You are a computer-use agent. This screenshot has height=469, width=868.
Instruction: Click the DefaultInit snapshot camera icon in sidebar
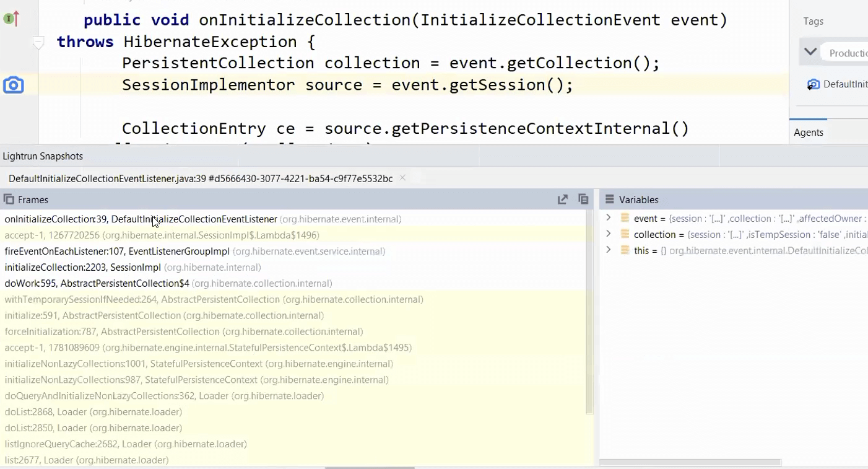(814, 85)
